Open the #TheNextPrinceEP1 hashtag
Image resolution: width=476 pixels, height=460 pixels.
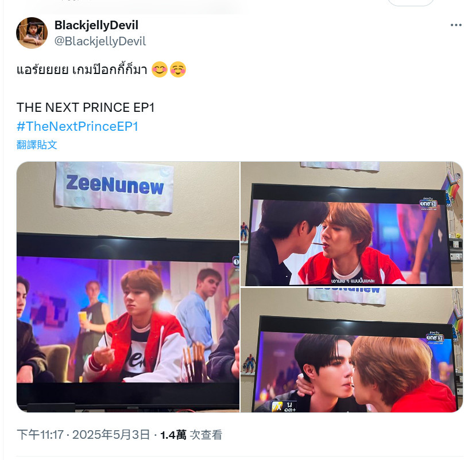(x=78, y=126)
